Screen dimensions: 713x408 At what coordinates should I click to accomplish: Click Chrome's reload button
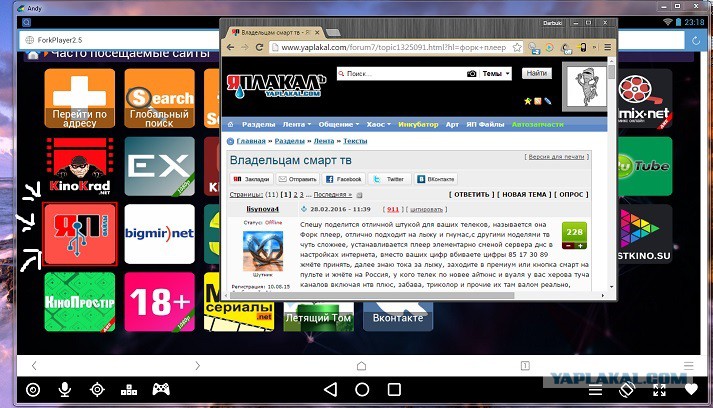pos(259,47)
